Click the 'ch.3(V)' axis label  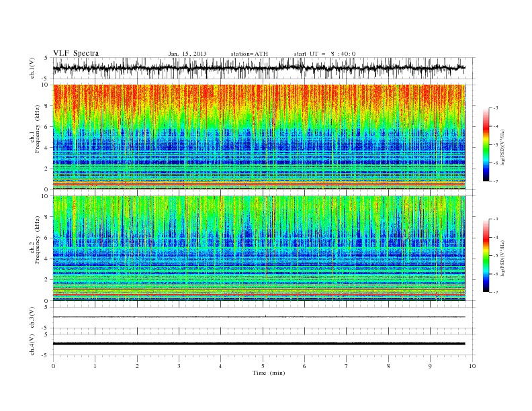(x=32, y=318)
